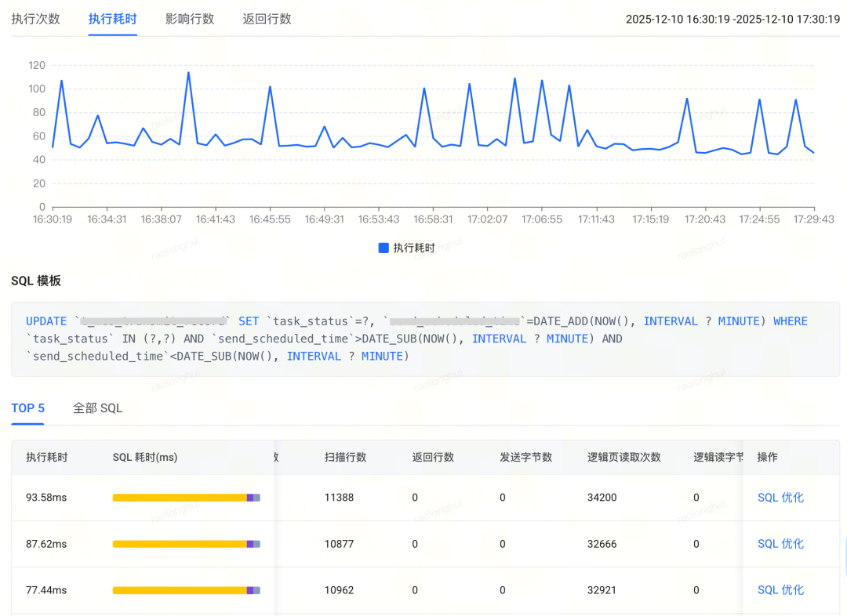Viewport: 847px width, 616px height.
Task: Click logical page reads value 32666
Action: pyautogui.click(x=602, y=544)
